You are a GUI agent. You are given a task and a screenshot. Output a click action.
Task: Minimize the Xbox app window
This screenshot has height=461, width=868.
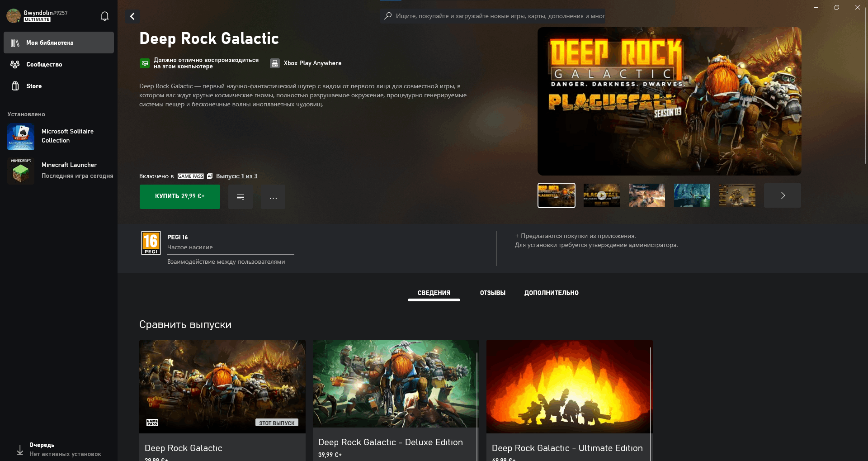point(816,7)
